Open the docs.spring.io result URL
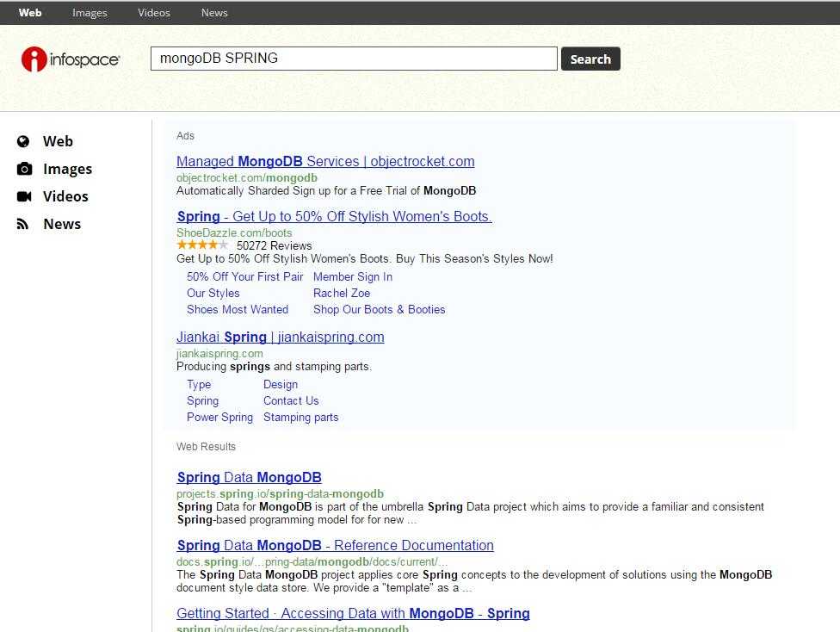840x632 pixels. [312, 561]
